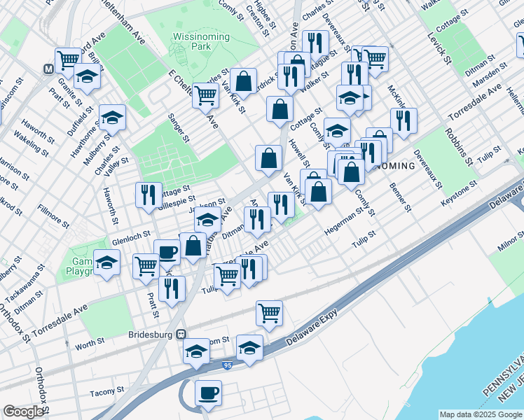The width and height of the screenshot is (524, 420).
Task: Open the restaurant marker under the Van Kirk St label
Action: [x=282, y=206]
